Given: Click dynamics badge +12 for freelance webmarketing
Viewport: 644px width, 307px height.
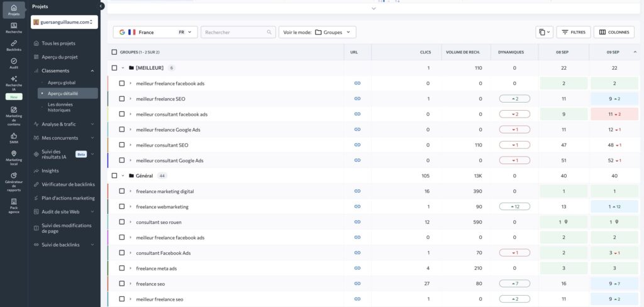Looking at the screenshot, I should click(514, 207).
